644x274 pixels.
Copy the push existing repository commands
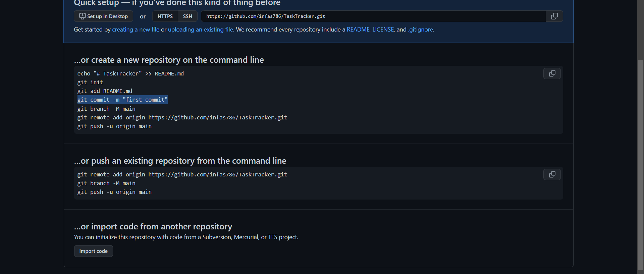(x=552, y=174)
